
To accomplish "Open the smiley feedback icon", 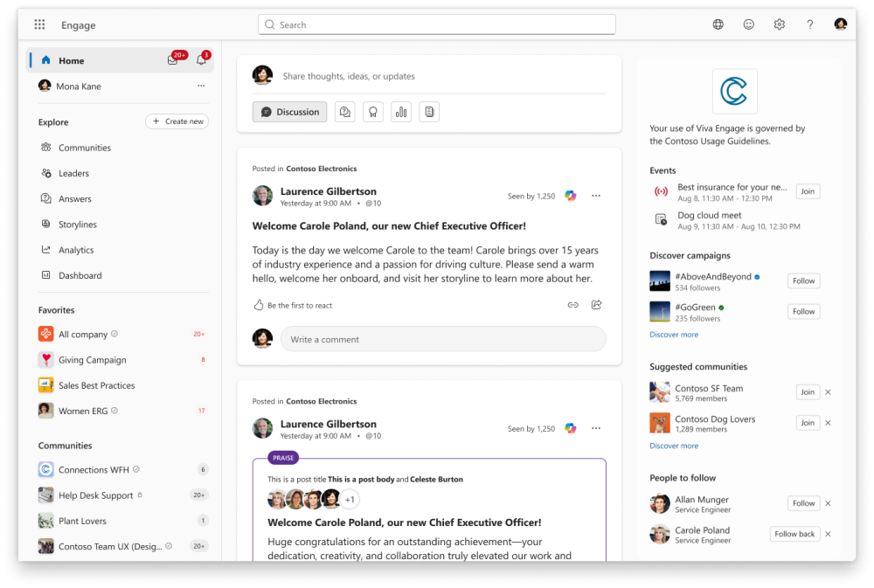I will click(x=749, y=24).
